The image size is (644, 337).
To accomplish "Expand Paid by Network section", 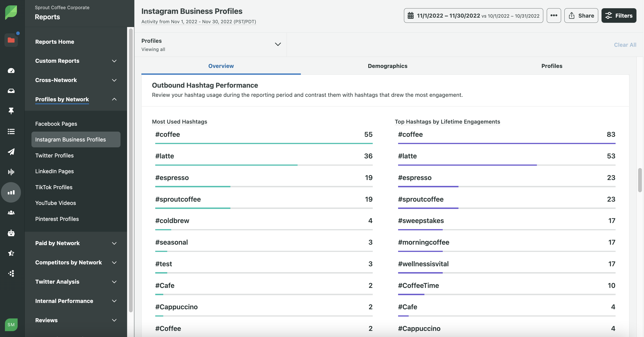I will point(76,243).
